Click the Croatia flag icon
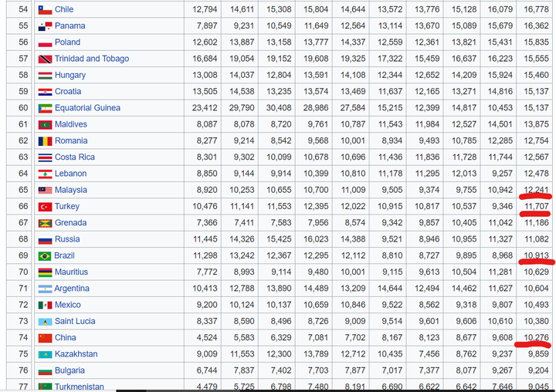 [45, 92]
